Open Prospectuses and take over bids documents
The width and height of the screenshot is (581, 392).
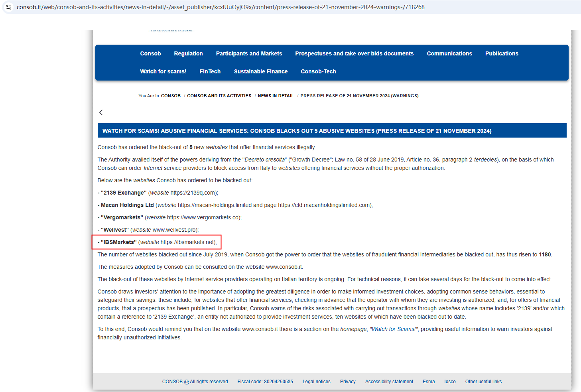click(x=354, y=53)
